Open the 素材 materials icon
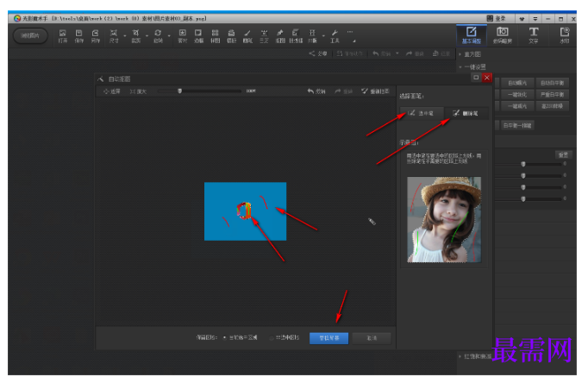Viewport: 588px width, 377px height. click(182, 36)
